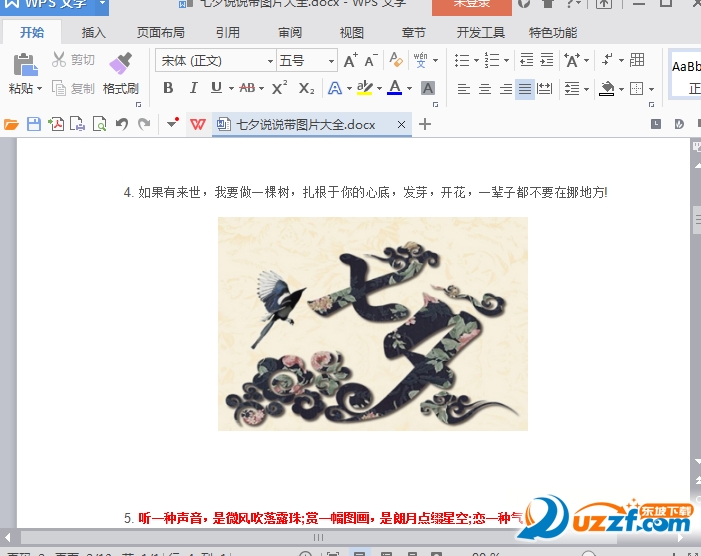The height and width of the screenshot is (556, 701).
Task: Open the 章节 ribbon tab
Action: 414,33
